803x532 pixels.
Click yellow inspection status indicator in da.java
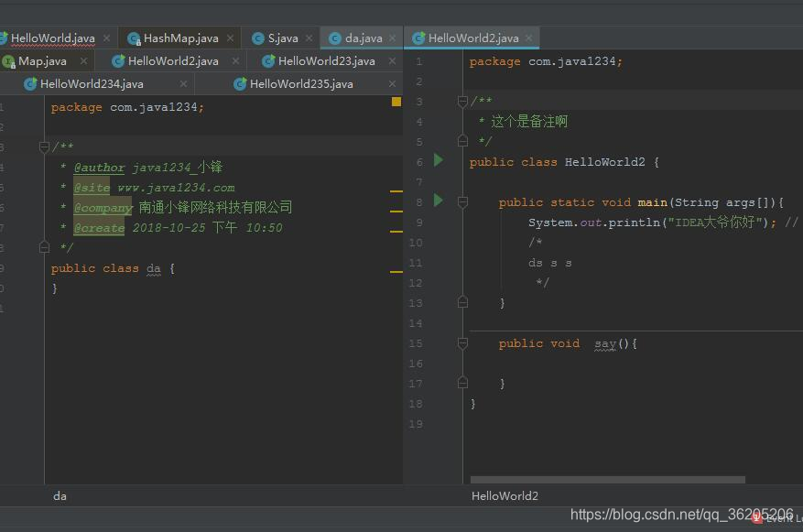pos(396,102)
